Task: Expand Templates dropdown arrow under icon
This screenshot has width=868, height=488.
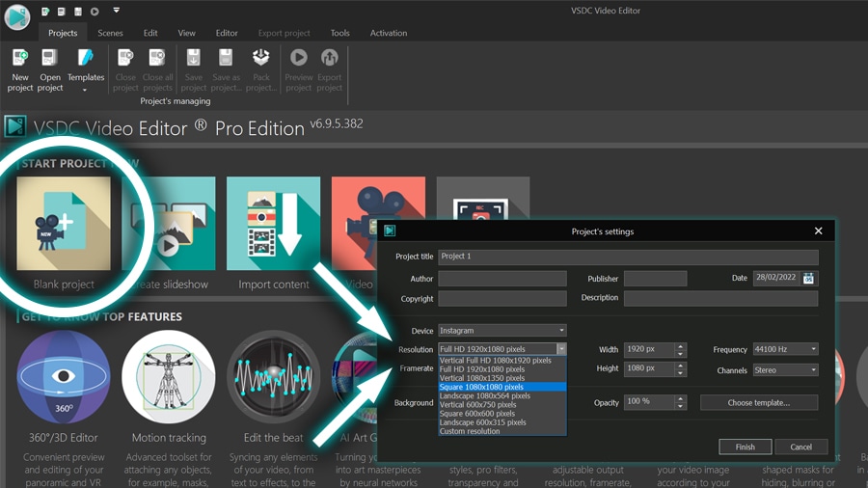Action: pyautogui.click(x=85, y=91)
